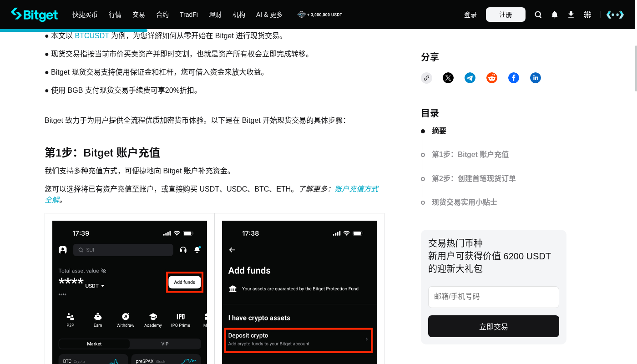Open 交易 menu
637x364 pixels.
[x=139, y=15]
